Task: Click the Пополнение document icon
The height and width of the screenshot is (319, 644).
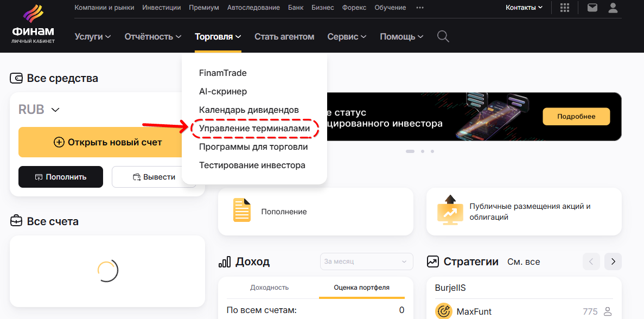Action: point(242,210)
